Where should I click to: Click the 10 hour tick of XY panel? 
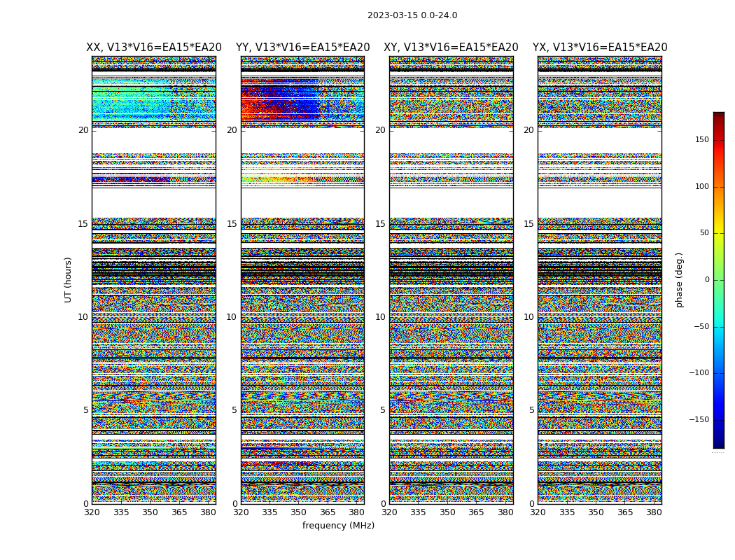pyautogui.click(x=381, y=317)
